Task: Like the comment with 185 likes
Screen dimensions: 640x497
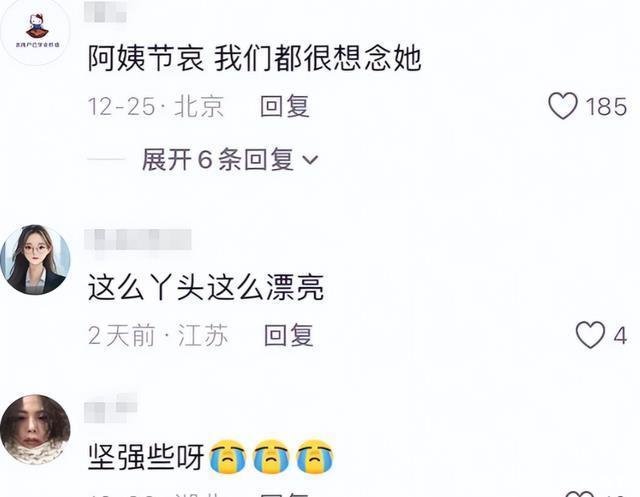Action: click(562, 106)
